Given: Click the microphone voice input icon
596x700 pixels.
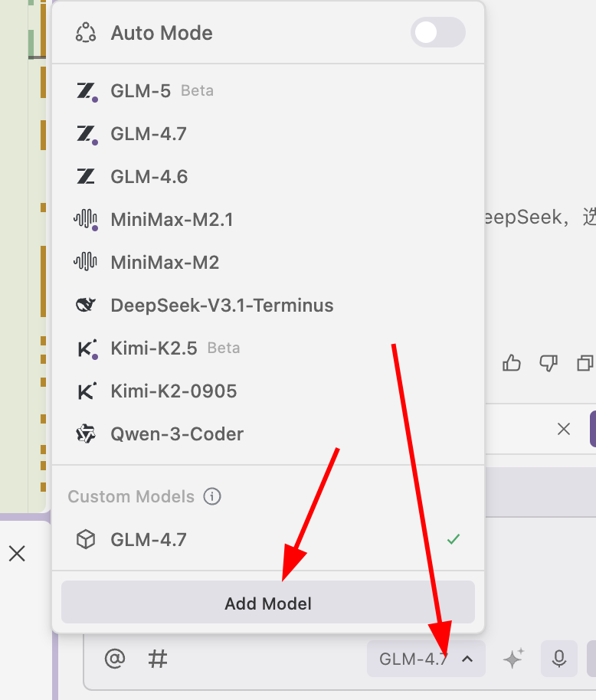Looking at the screenshot, I should pos(559,659).
